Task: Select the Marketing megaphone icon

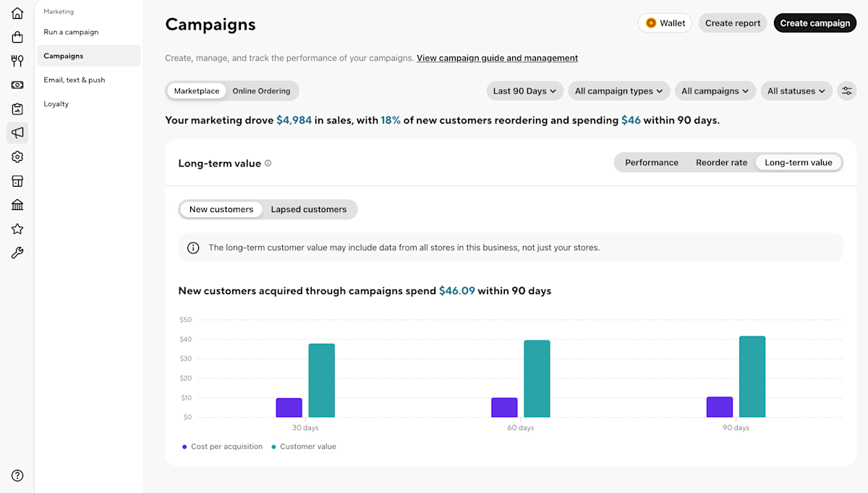Action: click(x=17, y=132)
